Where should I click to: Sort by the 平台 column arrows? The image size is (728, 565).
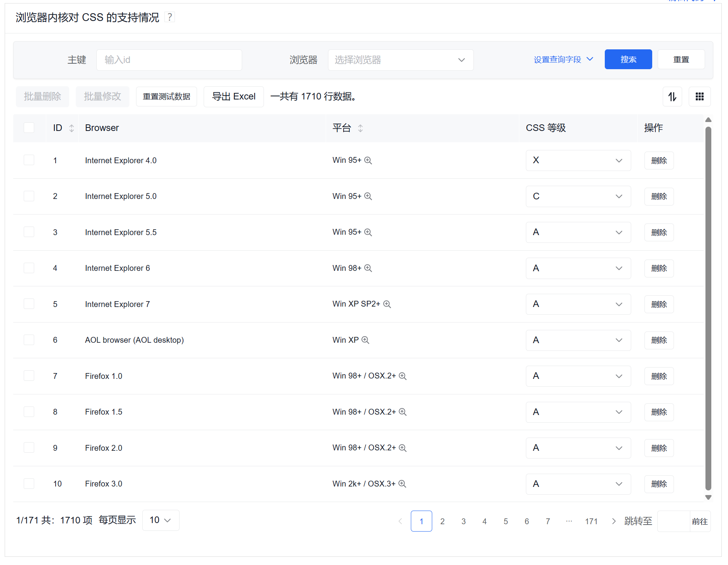[x=360, y=128]
